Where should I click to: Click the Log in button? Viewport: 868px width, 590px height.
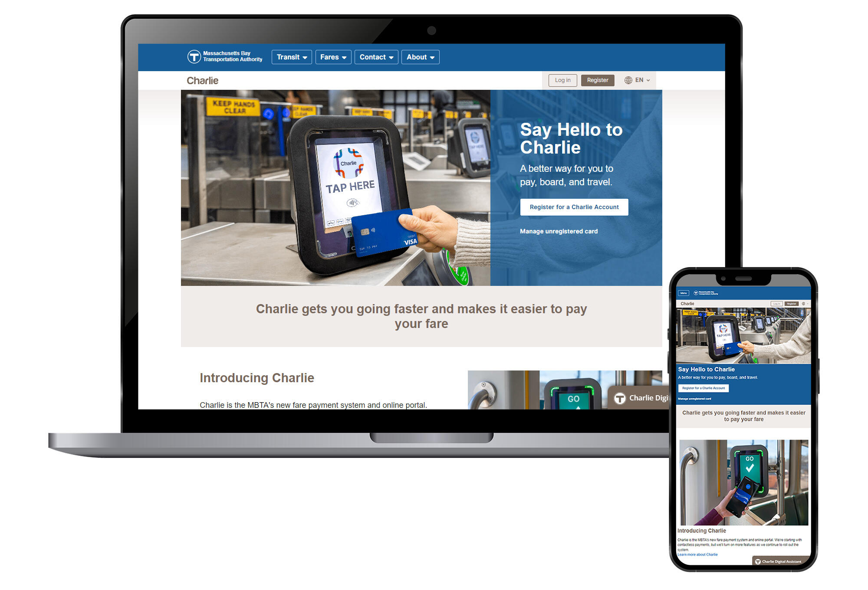point(563,80)
